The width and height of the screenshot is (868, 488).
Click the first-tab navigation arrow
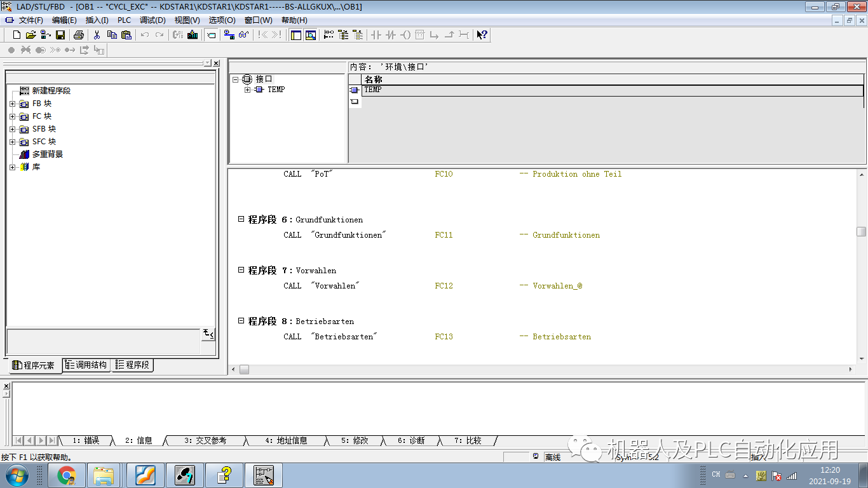click(x=18, y=440)
